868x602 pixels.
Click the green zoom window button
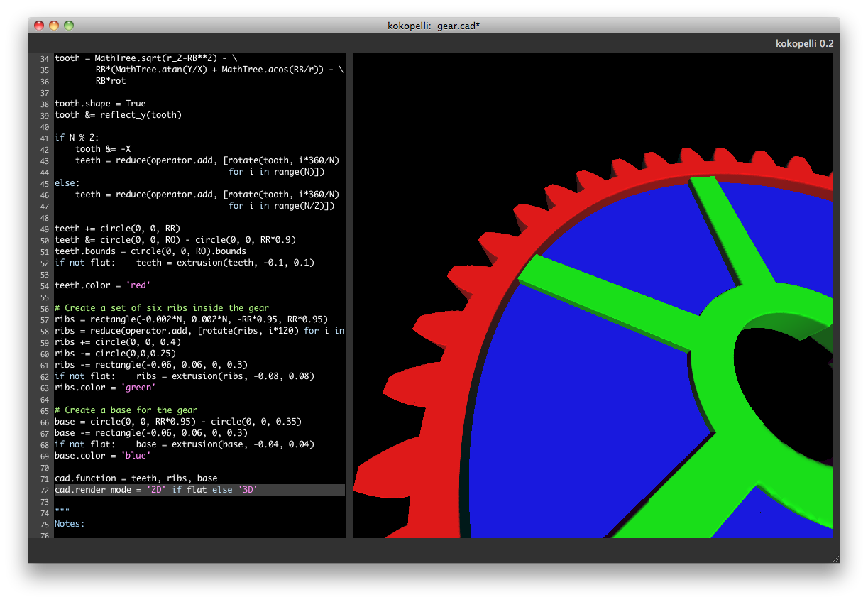pyautogui.click(x=69, y=26)
